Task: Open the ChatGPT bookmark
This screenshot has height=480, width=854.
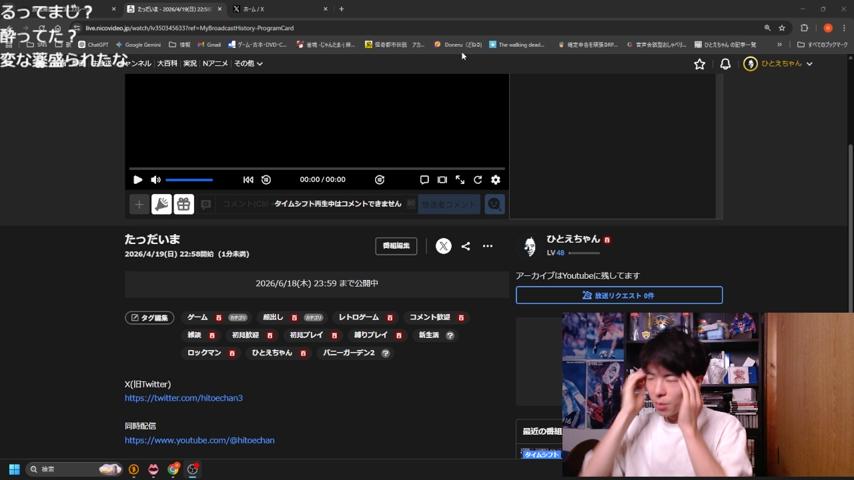Action: tap(93, 45)
